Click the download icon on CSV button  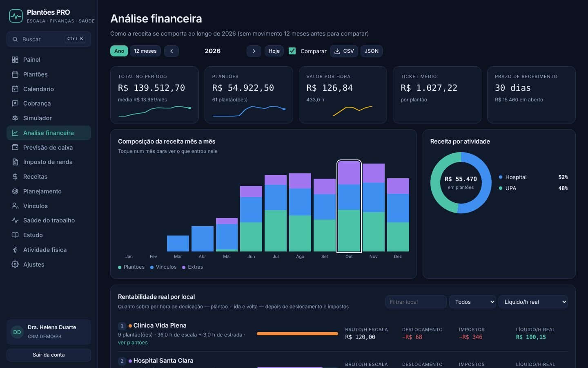pyautogui.click(x=337, y=51)
